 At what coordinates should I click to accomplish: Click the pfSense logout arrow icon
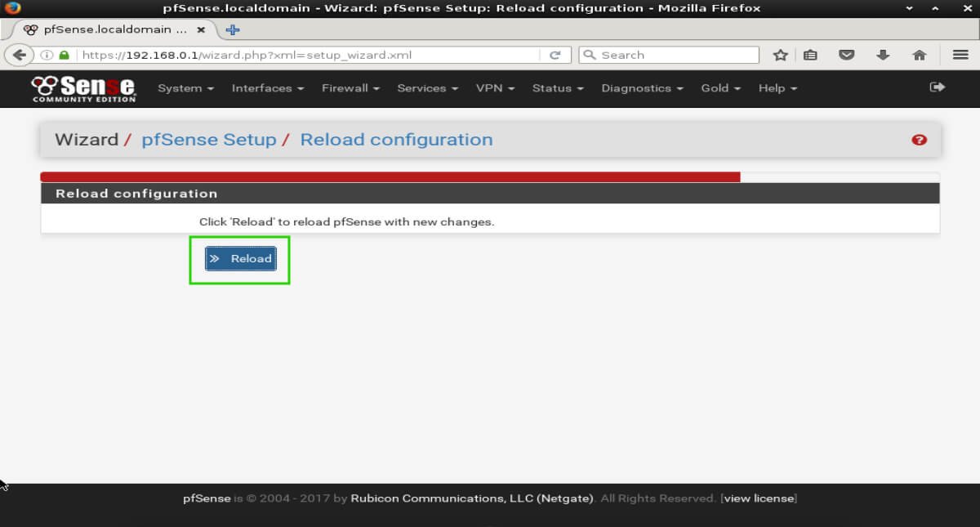click(x=937, y=87)
